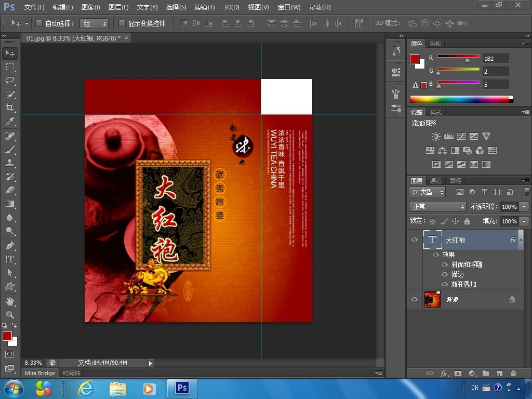Hide the 大红袍 text layer

click(414, 240)
